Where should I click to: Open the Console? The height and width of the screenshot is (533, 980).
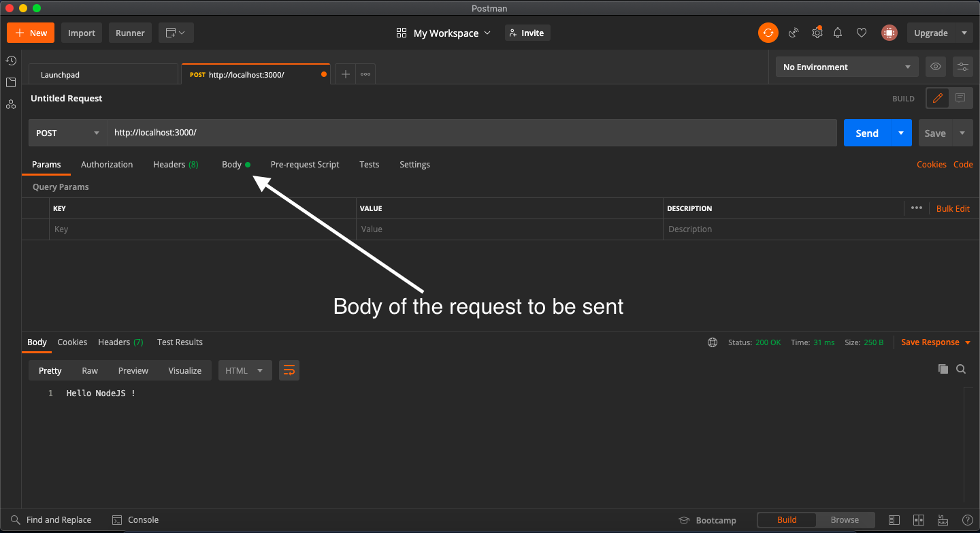coord(135,520)
